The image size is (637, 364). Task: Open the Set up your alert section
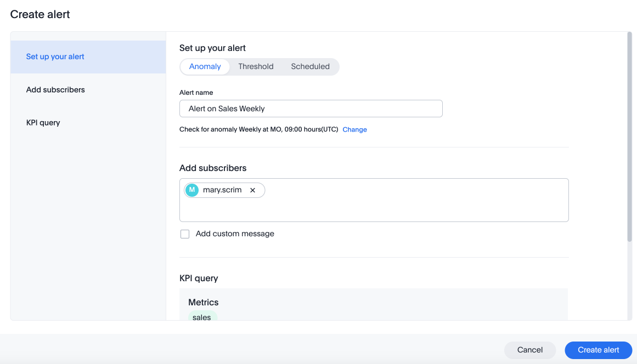[x=55, y=57]
